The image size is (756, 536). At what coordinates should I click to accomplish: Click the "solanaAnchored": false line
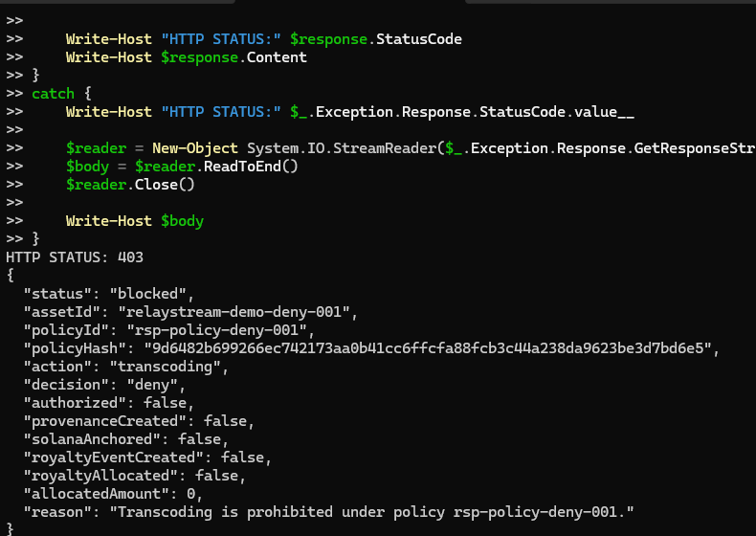click(x=125, y=439)
